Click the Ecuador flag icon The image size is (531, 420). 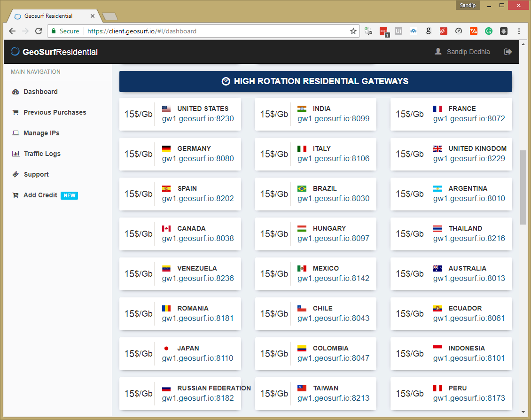click(437, 308)
